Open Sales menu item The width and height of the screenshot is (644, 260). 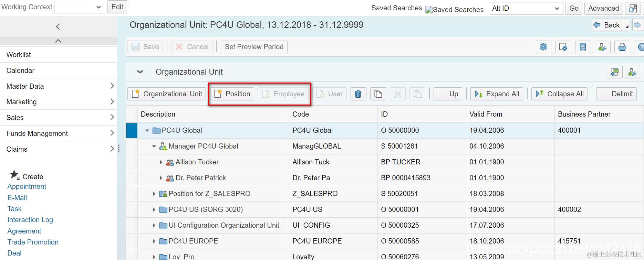pos(15,118)
